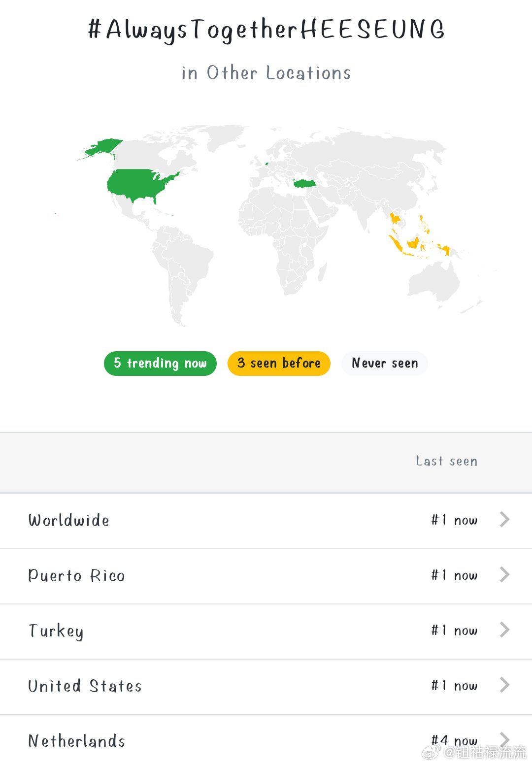Sort by the 'Last seen' column header
The width and height of the screenshot is (532, 765).
click(x=446, y=461)
